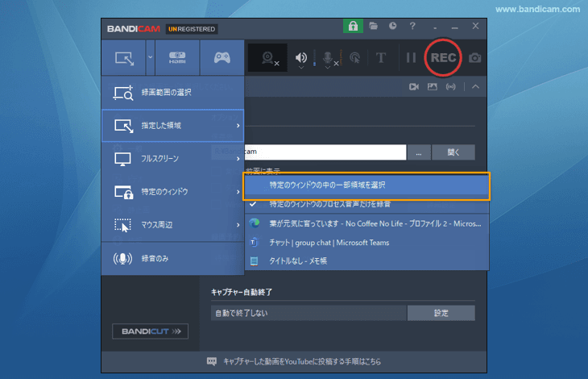Capture screenshot with the camera icon
588x379 pixels.
(x=474, y=58)
